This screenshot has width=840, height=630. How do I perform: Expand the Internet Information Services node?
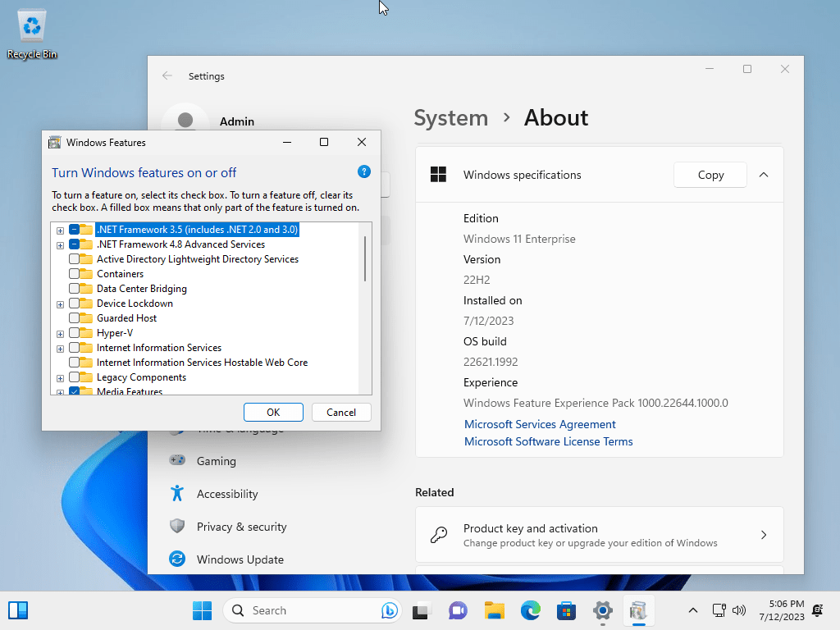60,349
